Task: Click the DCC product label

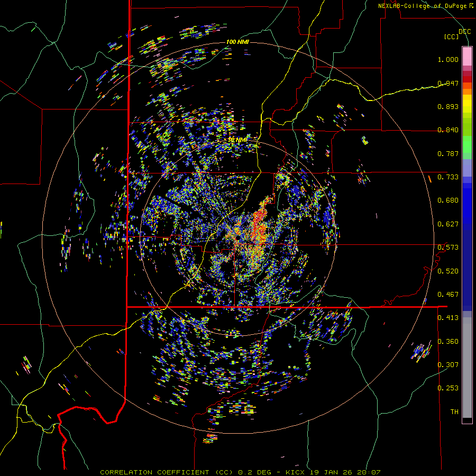Action: [465, 32]
